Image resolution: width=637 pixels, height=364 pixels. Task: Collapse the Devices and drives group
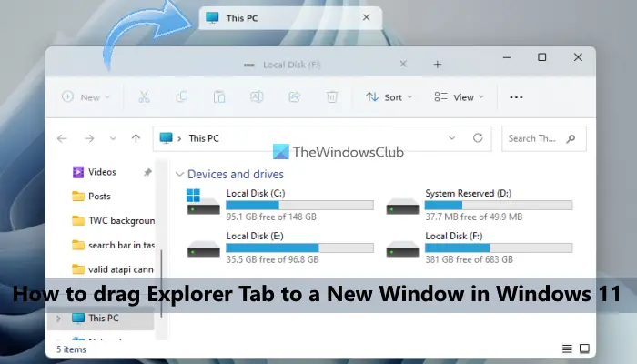[x=179, y=175]
